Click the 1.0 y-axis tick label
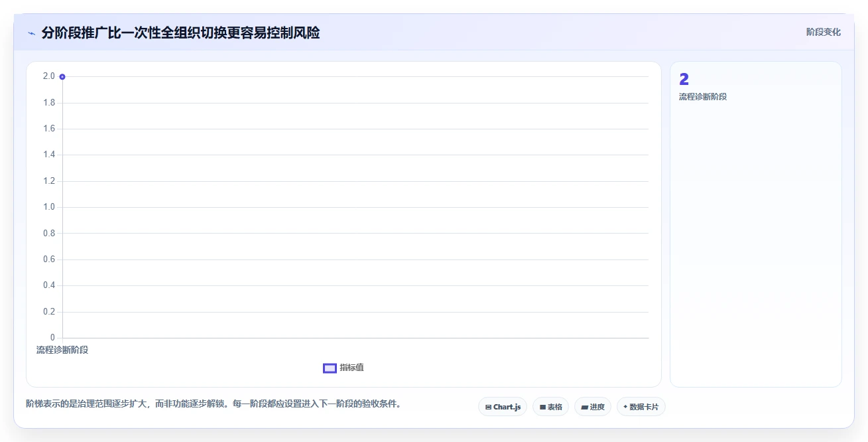868x442 pixels. click(x=48, y=207)
